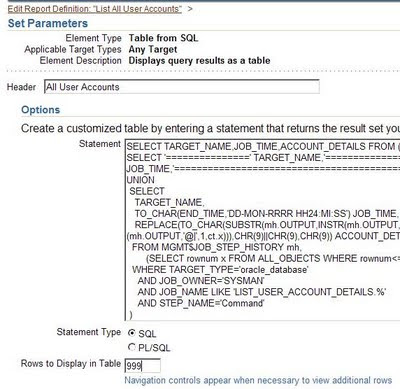Viewport: 400px width, 389px height.
Task: Place cursor on WHERE TARGET_TYPE='oracle_database' line
Action: 220,269
